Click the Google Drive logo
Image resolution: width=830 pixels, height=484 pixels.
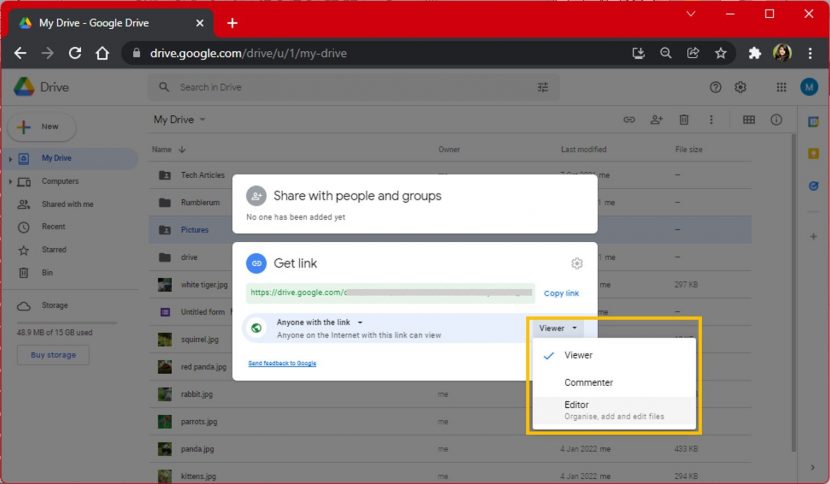pyautogui.click(x=41, y=87)
